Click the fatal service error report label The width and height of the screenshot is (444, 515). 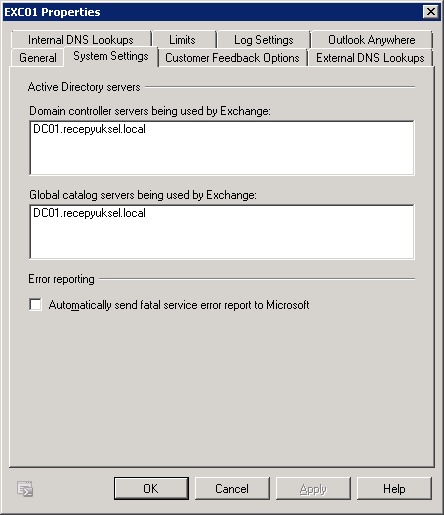[179, 305]
